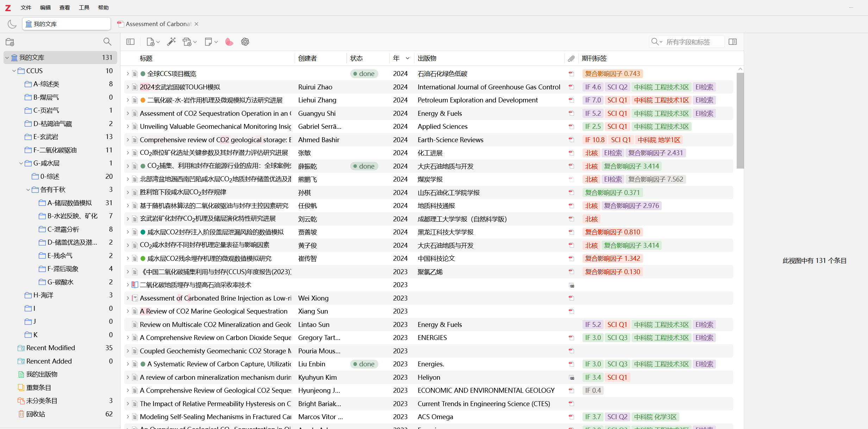Click the ChatGPT swirl toolbar icon
Viewport: 868px width, 429px height.
(245, 42)
